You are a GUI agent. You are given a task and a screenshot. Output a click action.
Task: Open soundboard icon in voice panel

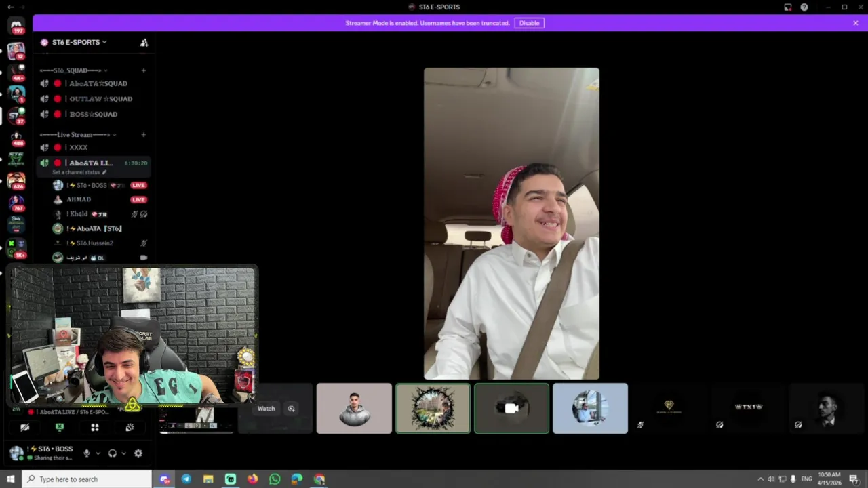(x=130, y=427)
